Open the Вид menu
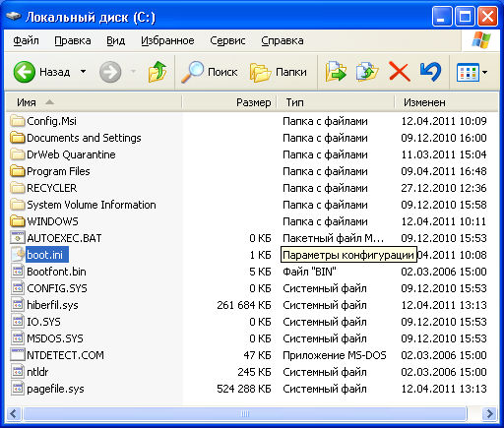504x428 pixels. (x=116, y=40)
